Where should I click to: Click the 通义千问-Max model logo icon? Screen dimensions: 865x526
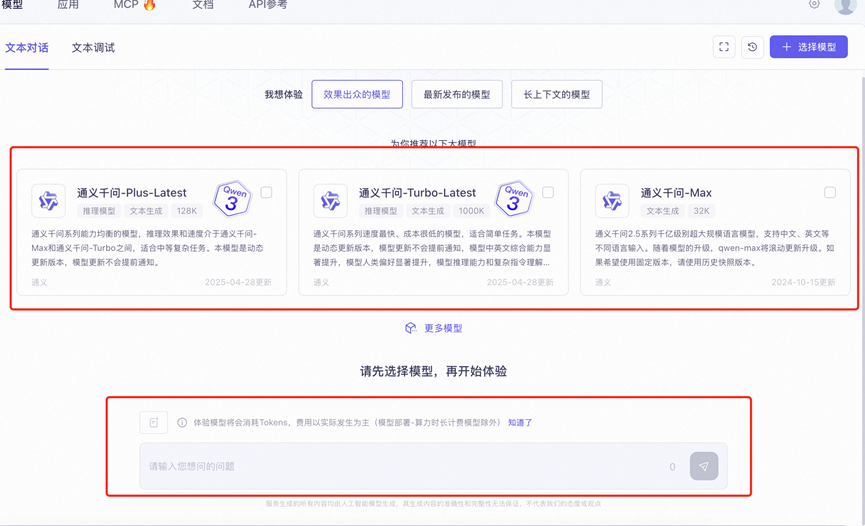tap(612, 200)
